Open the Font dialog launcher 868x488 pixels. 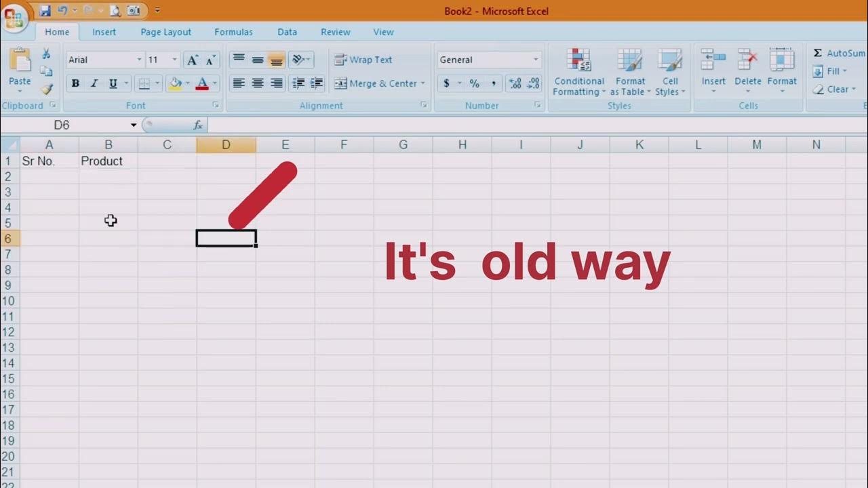[x=216, y=105]
